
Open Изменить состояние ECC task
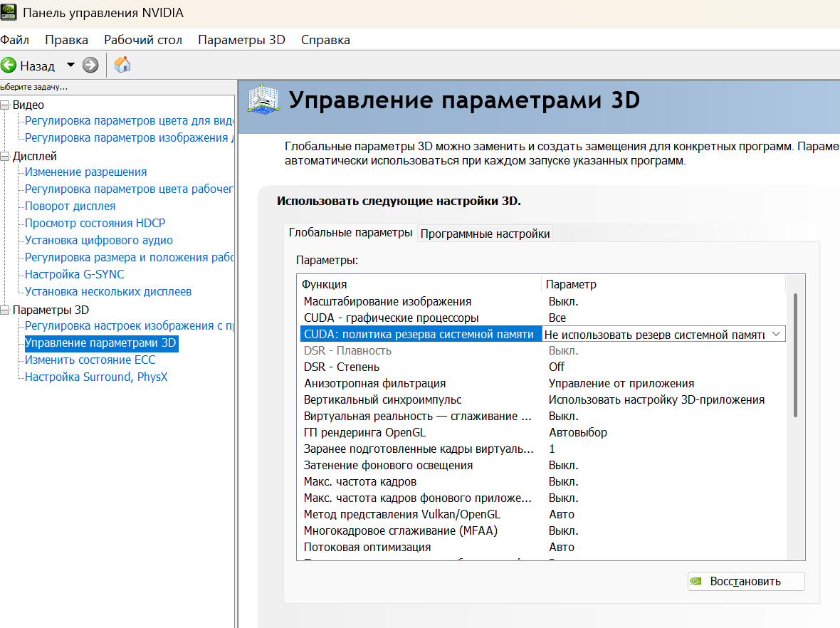pyautogui.click(x=90, y=360)
